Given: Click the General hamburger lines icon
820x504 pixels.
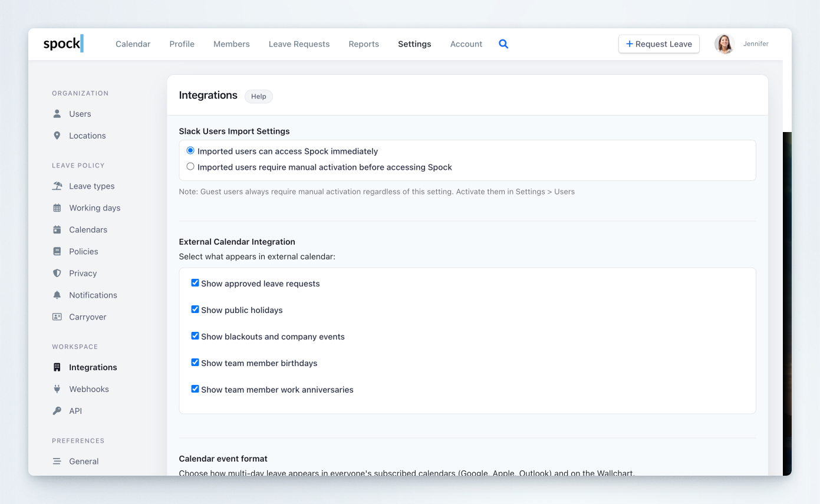Looking at the screenshot, I should tap(57, 462).
